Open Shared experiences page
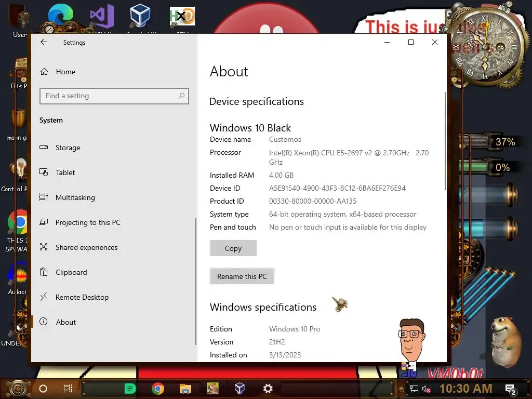This screenshot has width=532, height=399. click(114, 247)
